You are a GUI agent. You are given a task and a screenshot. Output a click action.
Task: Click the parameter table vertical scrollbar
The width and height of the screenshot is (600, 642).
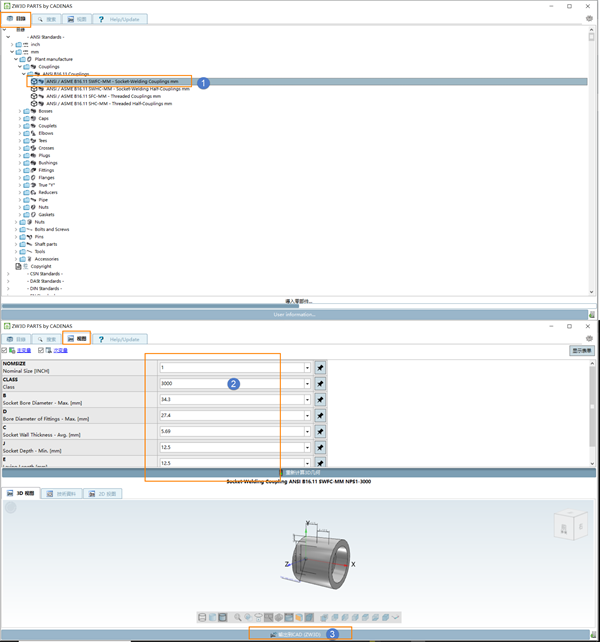coord(592,413)
